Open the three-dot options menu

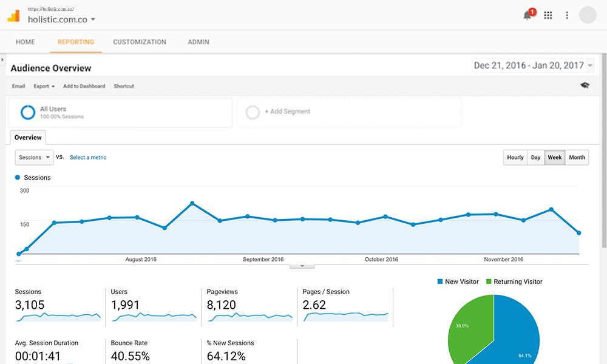(567, 16)
